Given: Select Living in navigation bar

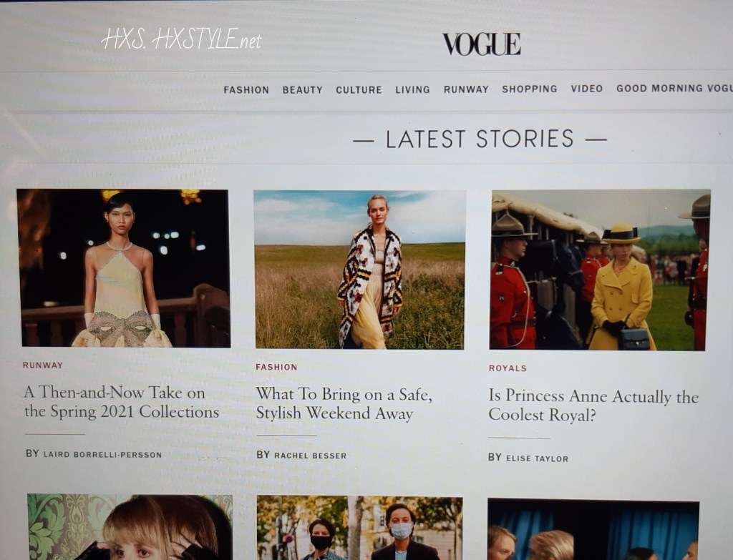Looking at the screenshot, I should (412, 89).
